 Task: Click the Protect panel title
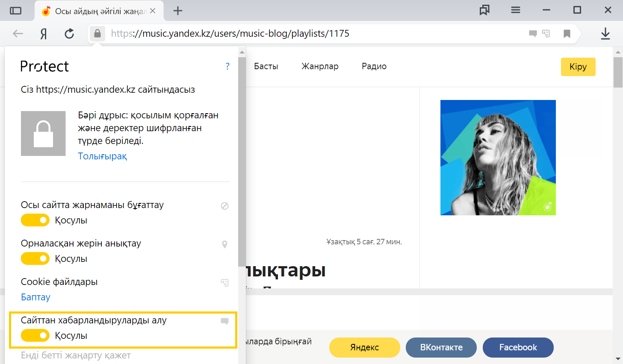click(x=44, y=66)
